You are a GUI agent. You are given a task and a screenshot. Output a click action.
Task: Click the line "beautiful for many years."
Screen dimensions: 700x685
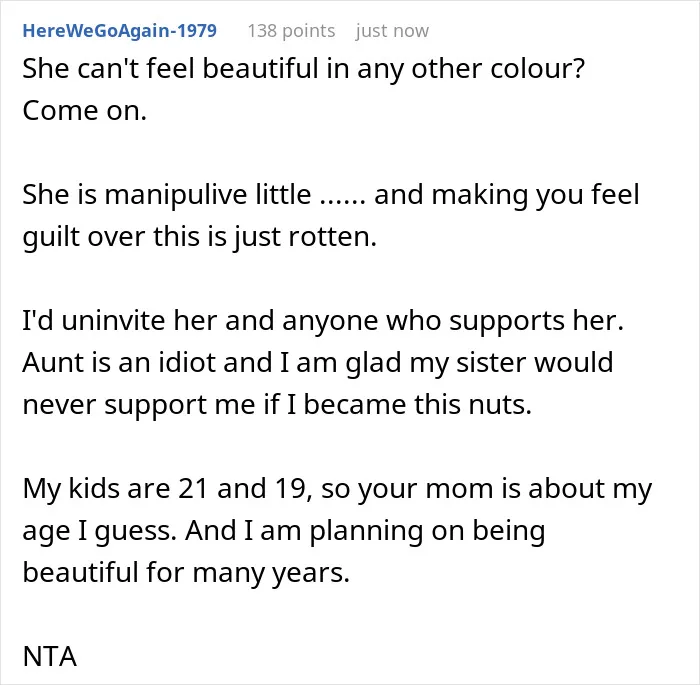tap(186, 573)
